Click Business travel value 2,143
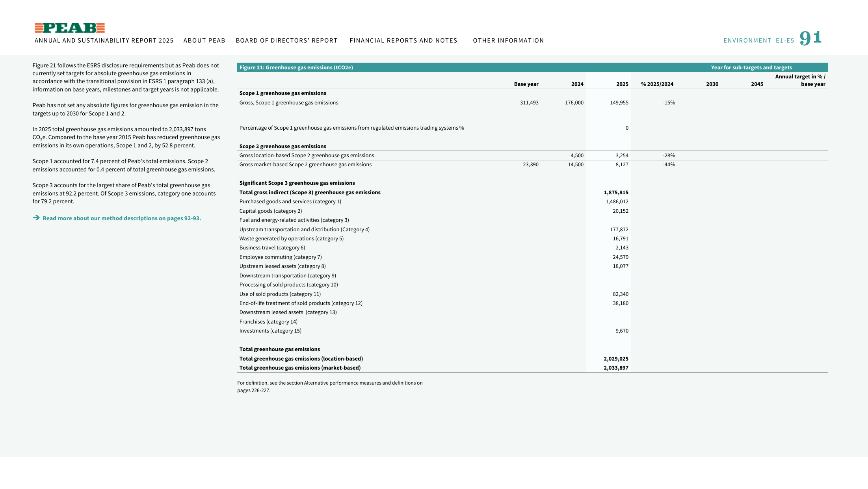 (x=622, y=247)
